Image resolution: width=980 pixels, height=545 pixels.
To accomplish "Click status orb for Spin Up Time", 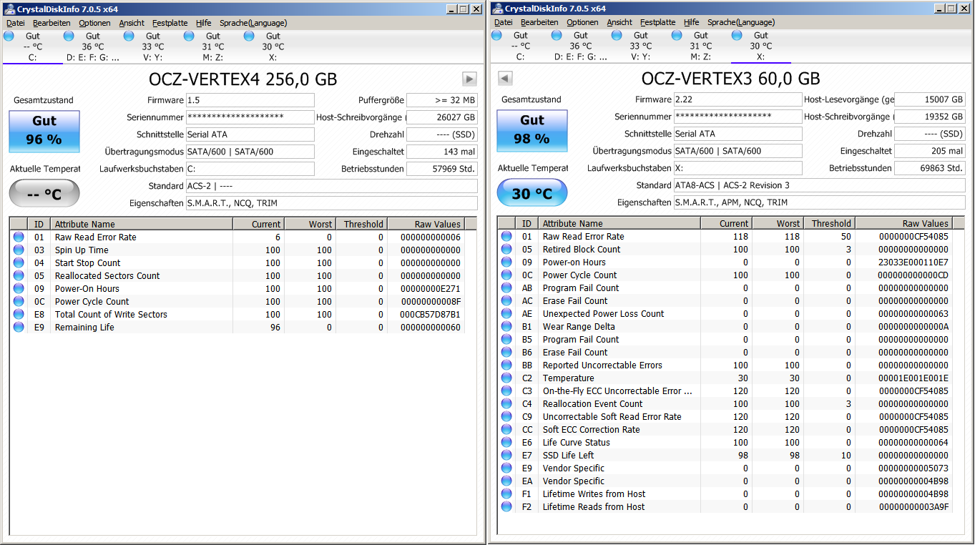I will coord(19,250).
